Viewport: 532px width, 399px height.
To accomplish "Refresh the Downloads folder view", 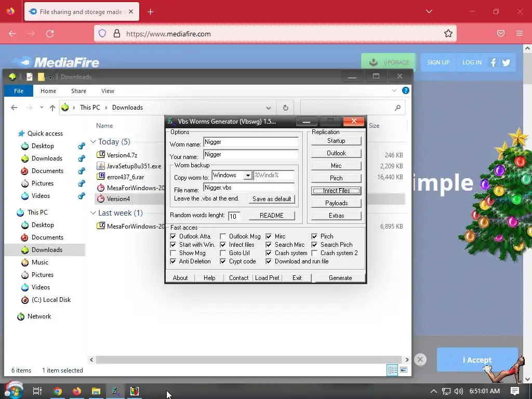I will [x=286, y=108].
